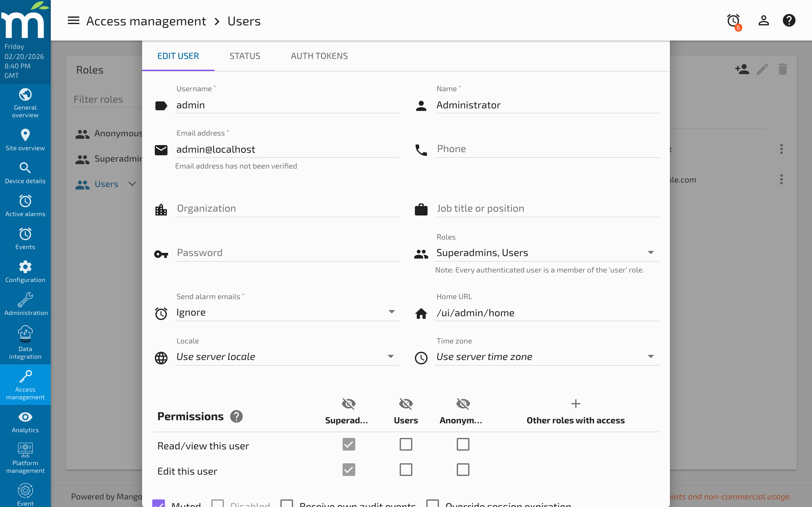The image size is (812, 507).
Task: Open the Permissions help question mark
Action: 237,416
